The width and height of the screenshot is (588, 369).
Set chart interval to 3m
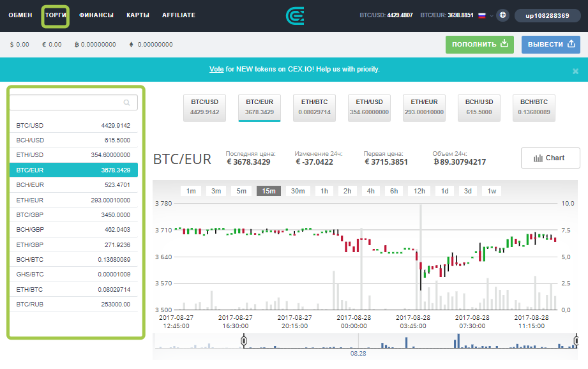point(216,191)
